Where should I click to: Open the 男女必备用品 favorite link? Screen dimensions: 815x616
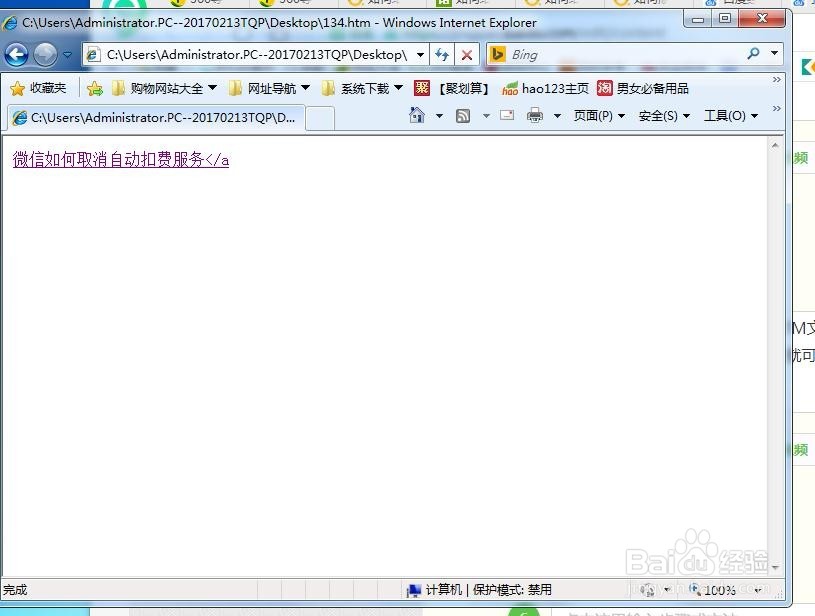[x=643, y=88]
